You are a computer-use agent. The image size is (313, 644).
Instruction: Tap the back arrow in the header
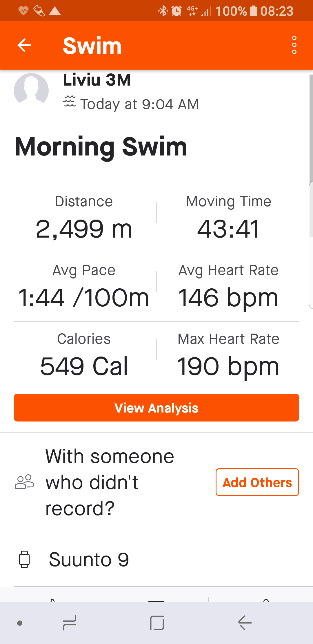[24, 45]
